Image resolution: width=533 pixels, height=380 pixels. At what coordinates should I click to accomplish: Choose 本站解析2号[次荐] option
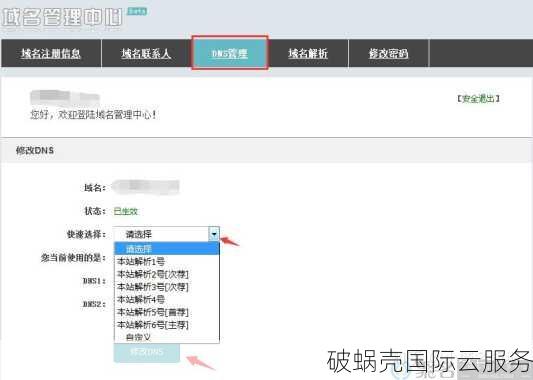click(167, 274)
